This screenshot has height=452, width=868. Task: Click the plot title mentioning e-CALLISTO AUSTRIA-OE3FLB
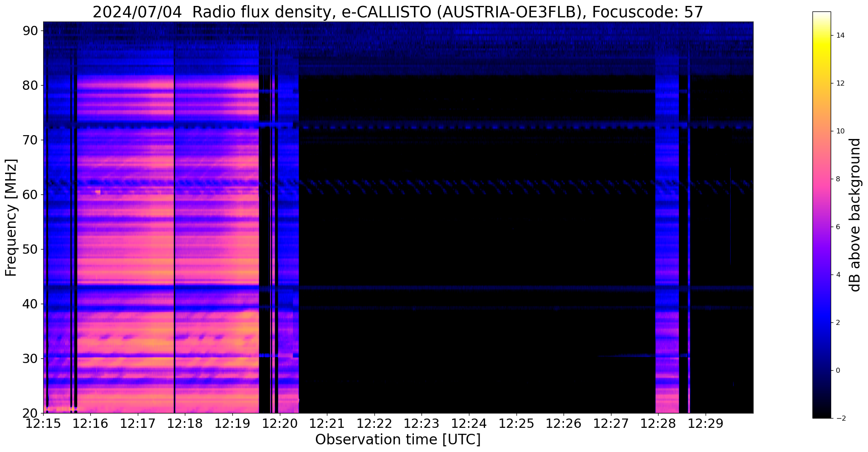click(x=398, y=12)
